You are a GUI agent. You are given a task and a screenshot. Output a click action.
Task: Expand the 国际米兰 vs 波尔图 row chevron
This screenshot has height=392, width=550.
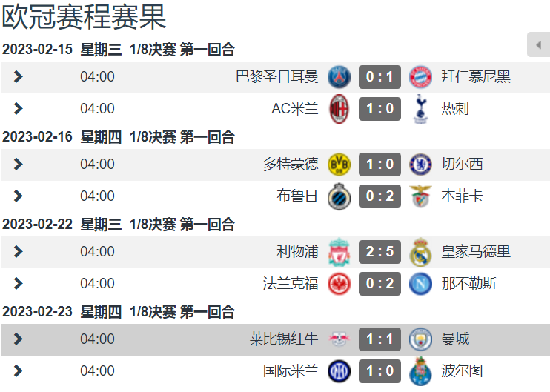(18, 371)
